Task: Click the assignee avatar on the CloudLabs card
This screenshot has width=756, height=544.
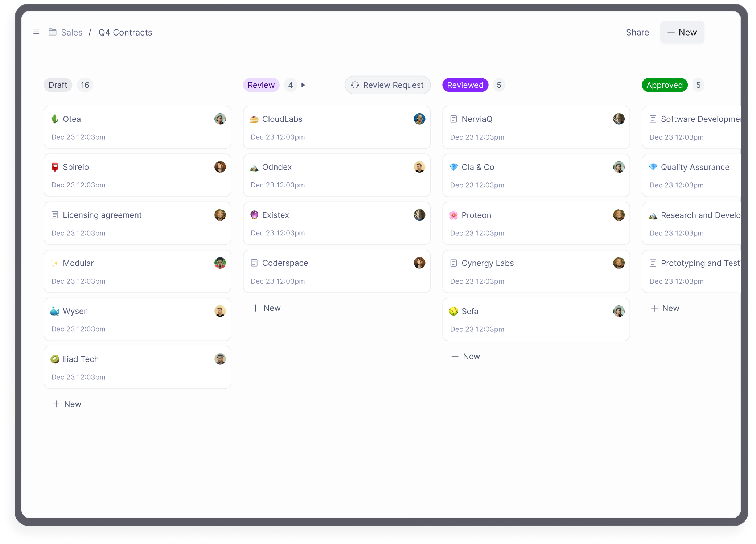Action: point(420,119)
